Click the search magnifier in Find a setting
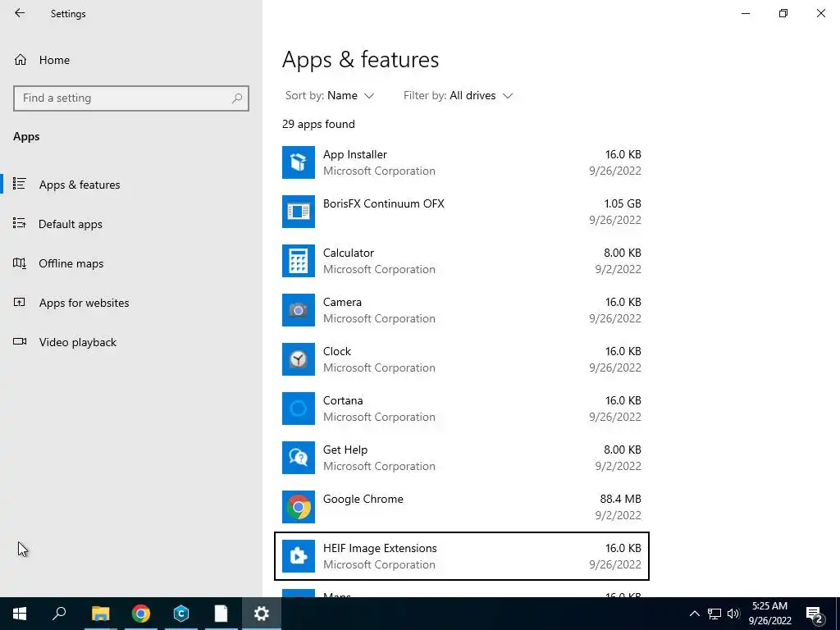Image resolution: width=840 pixels, height=630 pixels. click(x=237, y=98)
